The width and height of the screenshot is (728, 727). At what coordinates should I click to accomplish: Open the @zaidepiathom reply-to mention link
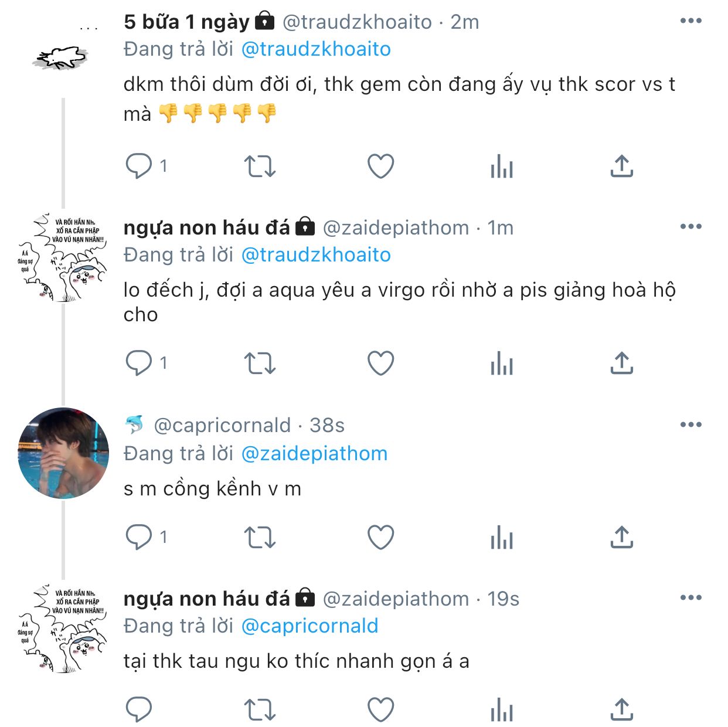(x=314, y=453)
